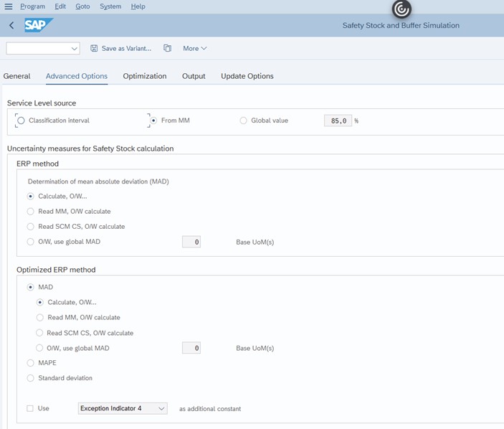Expand the More toolbar menu
504x429 pixels.
[195, 48]
